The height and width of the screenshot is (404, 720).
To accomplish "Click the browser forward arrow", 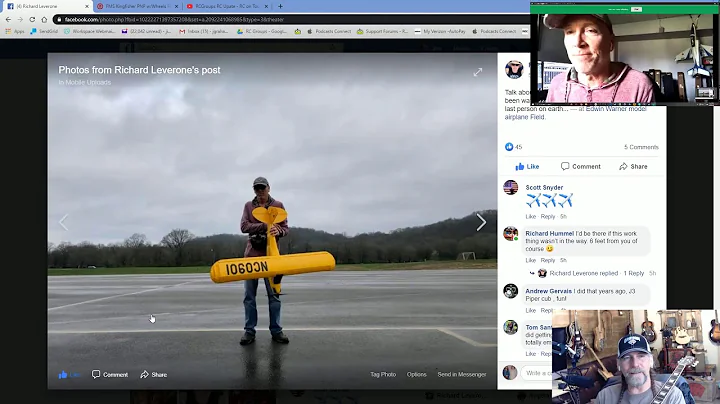I will click(20, 19).
